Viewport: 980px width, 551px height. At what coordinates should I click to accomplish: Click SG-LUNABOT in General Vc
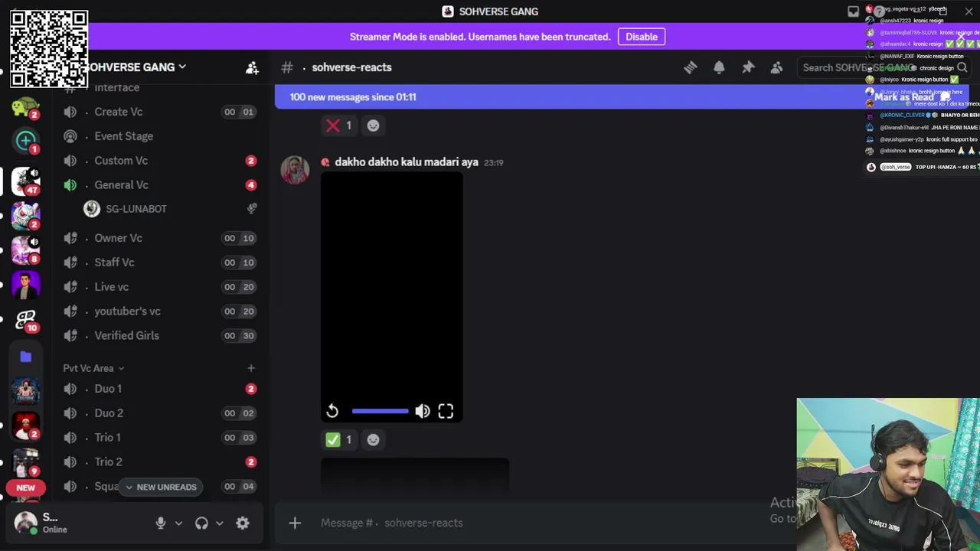click(136, 209)
